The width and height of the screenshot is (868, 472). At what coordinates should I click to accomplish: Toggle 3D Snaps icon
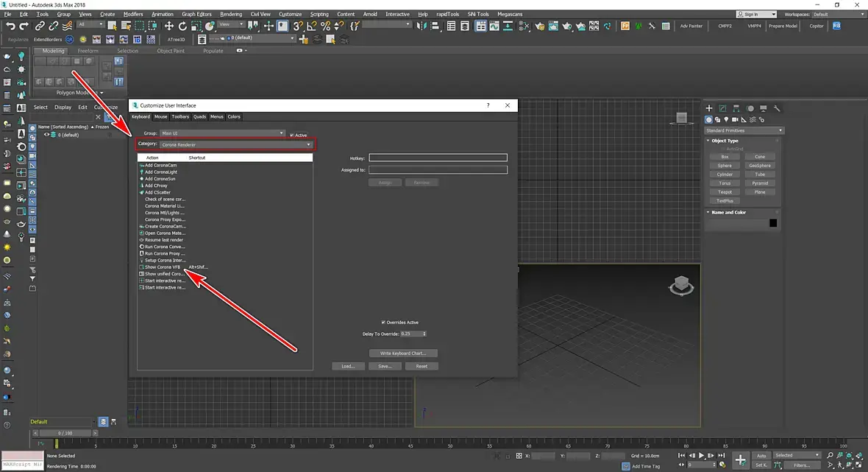298,26
